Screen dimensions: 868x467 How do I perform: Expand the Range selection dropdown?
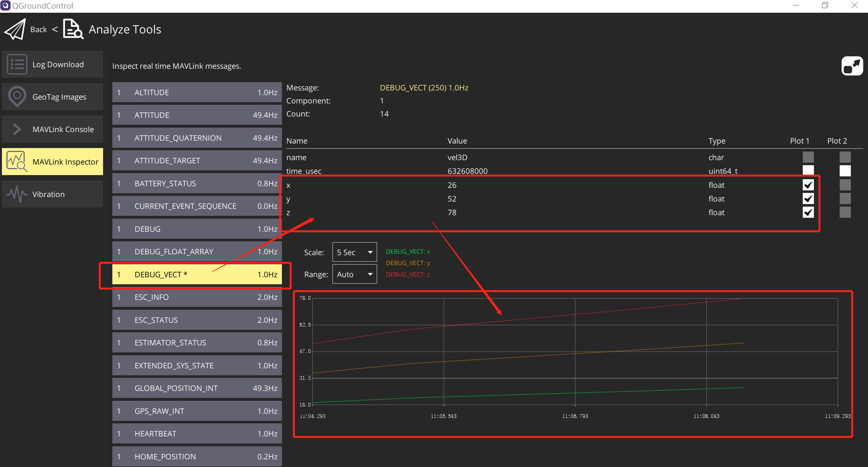[353, 274]
